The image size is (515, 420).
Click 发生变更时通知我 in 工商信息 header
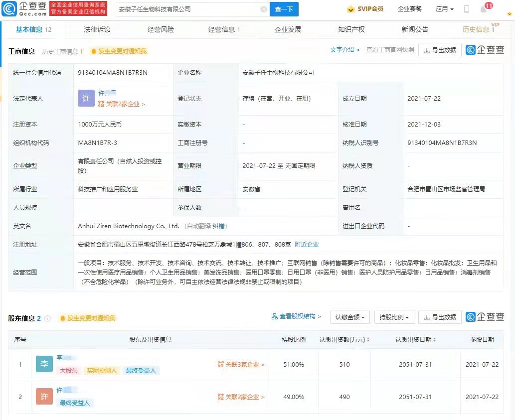(122, 51)
